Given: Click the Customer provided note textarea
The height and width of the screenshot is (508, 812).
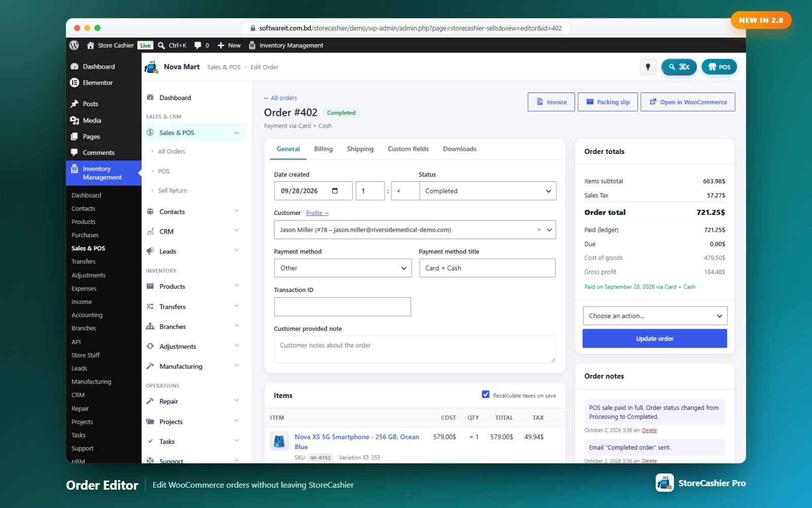Looking at the screenshot, I should pos(415,350).
